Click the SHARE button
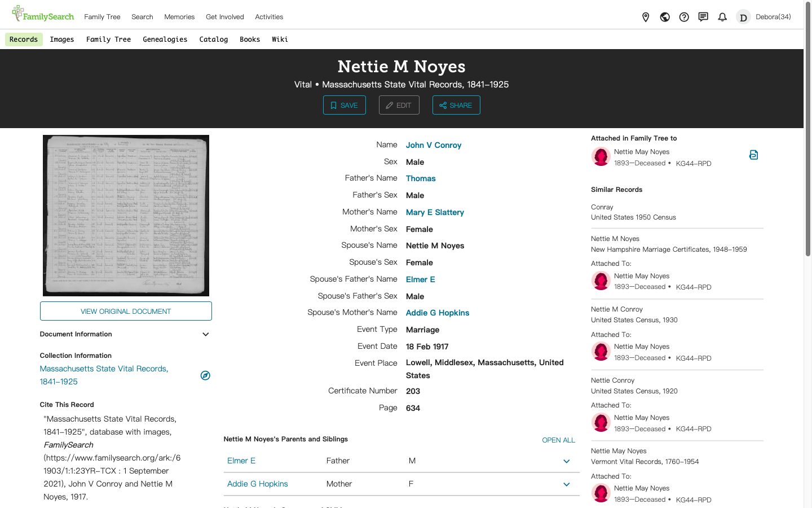The height and width of the screenshot is (508, 812). tap(456, 105)
